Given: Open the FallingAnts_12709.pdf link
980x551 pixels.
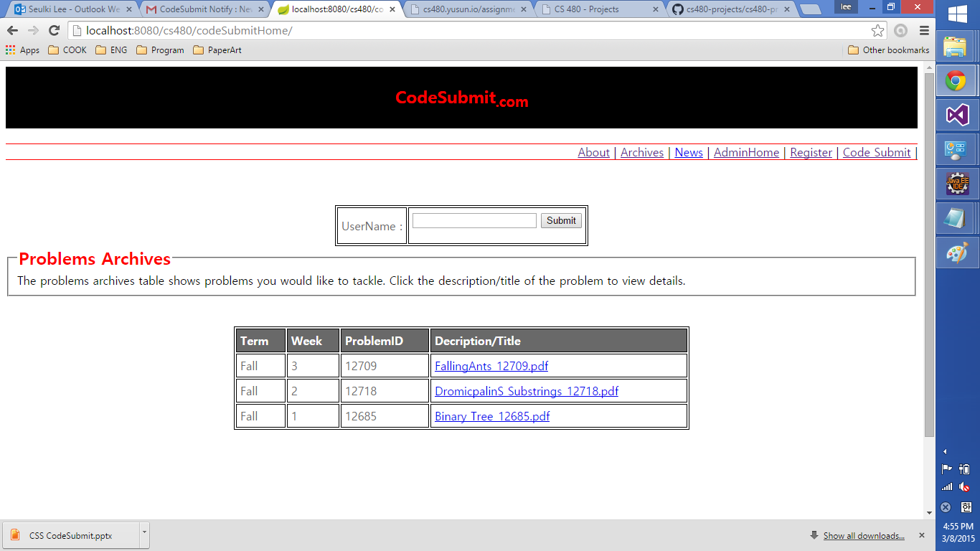Looking at the screenshot, I should pos(491,366).
